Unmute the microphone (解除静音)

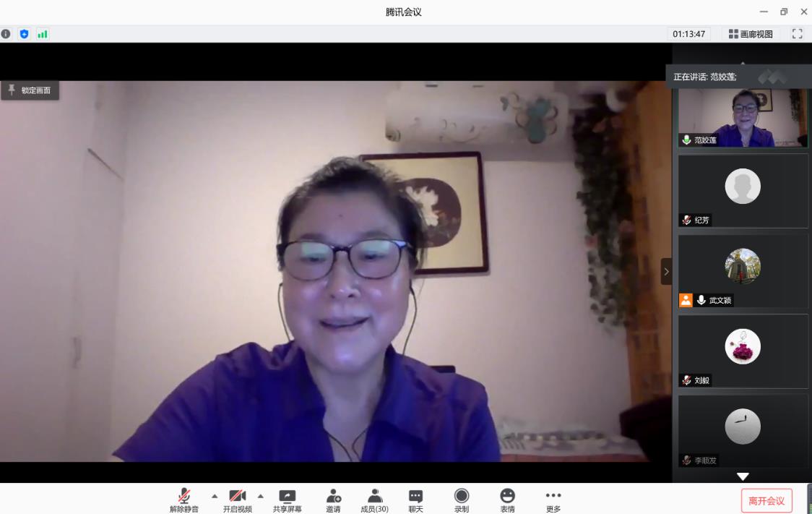[184, 496]
